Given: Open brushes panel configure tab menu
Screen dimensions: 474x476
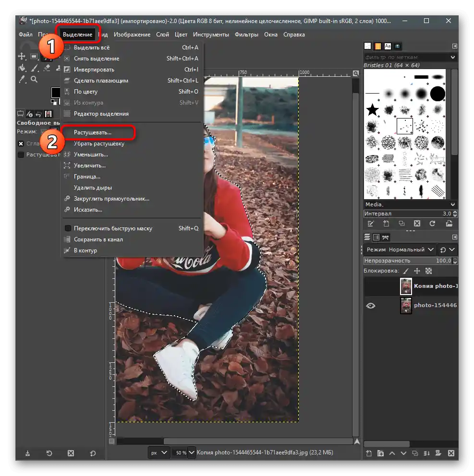Looking at the screenshot, I should tap(455, 46).
